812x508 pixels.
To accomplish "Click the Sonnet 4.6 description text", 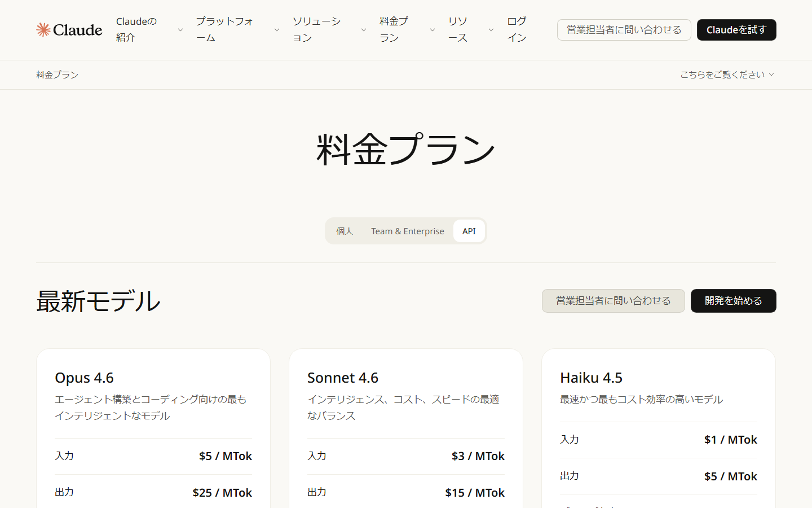I will pos(403,408).
